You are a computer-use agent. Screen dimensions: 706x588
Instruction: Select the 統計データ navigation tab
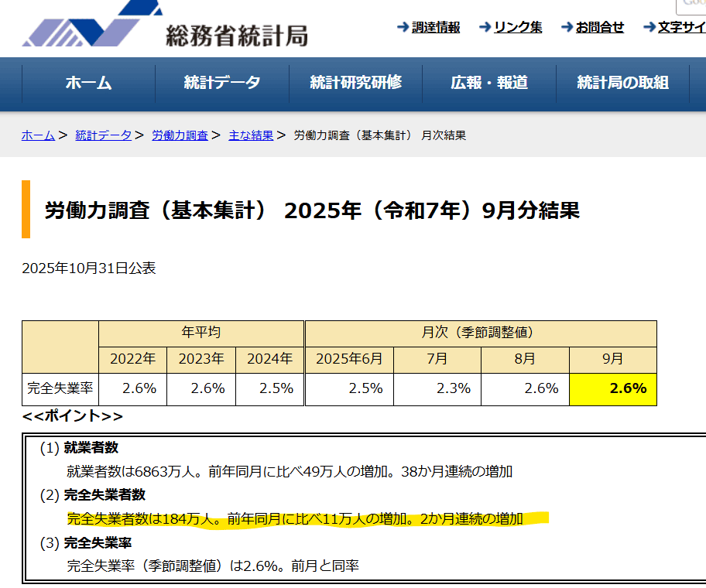[x=222, y=83]
